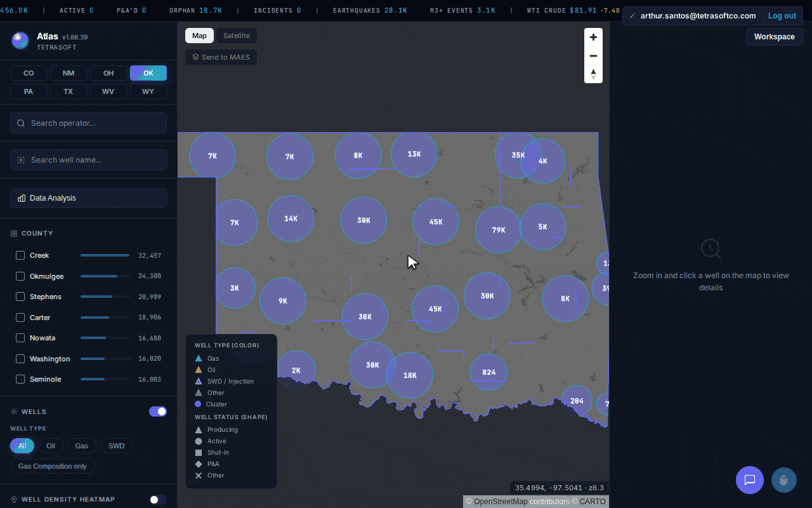Check the Carter county checkbox
812x508 pixels.
tap(20, 317)
